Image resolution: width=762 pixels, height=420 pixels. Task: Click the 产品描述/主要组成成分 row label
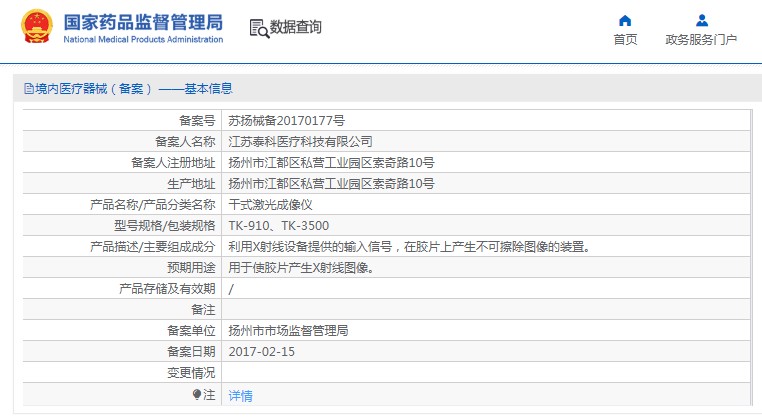tap(153, 247)
